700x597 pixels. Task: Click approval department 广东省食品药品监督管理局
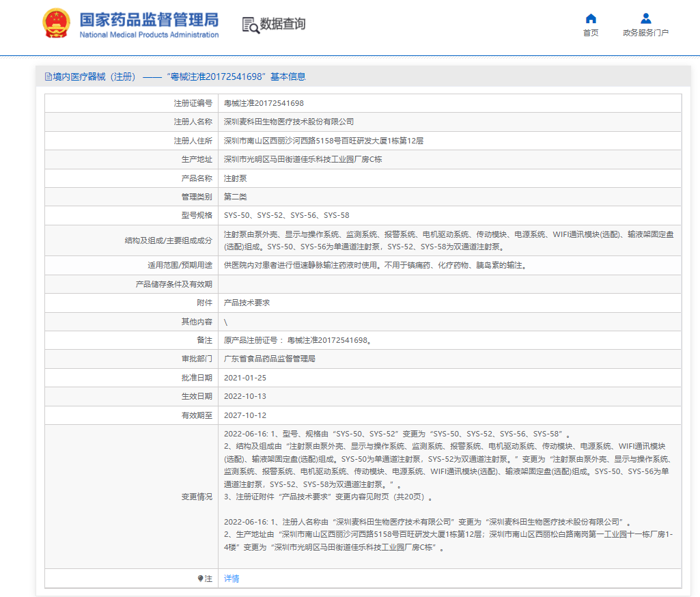pos(269,359)
